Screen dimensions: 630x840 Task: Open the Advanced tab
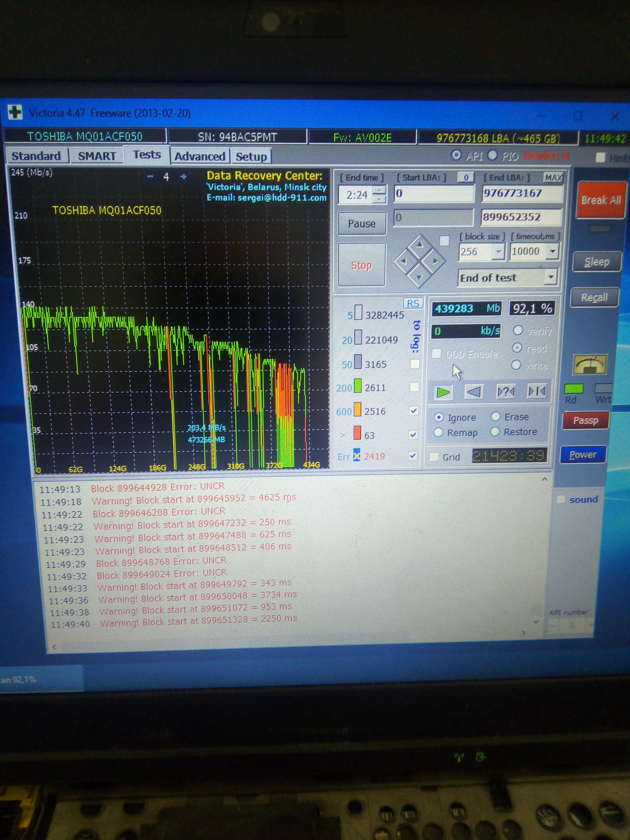point(200,157)
